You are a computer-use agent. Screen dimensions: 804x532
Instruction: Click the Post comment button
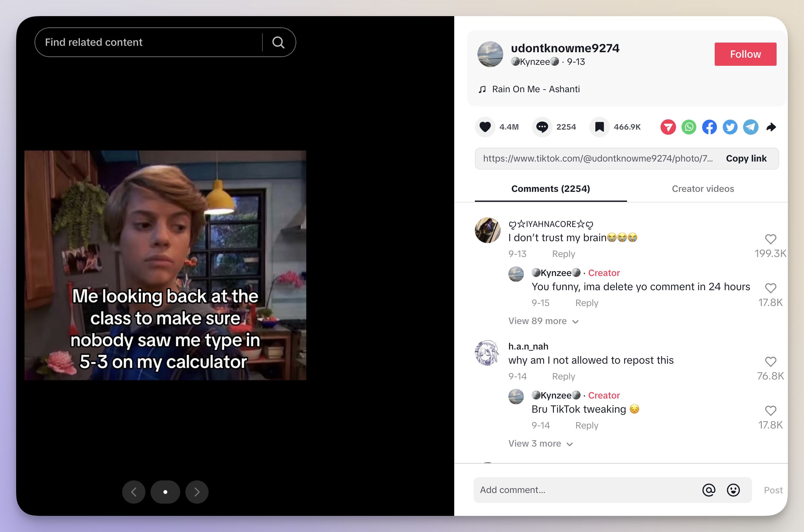pos(773,490)
